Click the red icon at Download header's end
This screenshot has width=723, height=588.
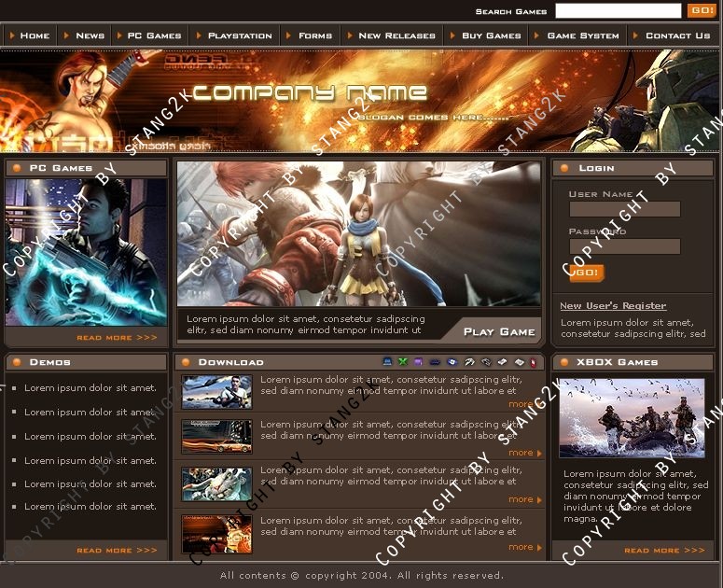point(533,362)
